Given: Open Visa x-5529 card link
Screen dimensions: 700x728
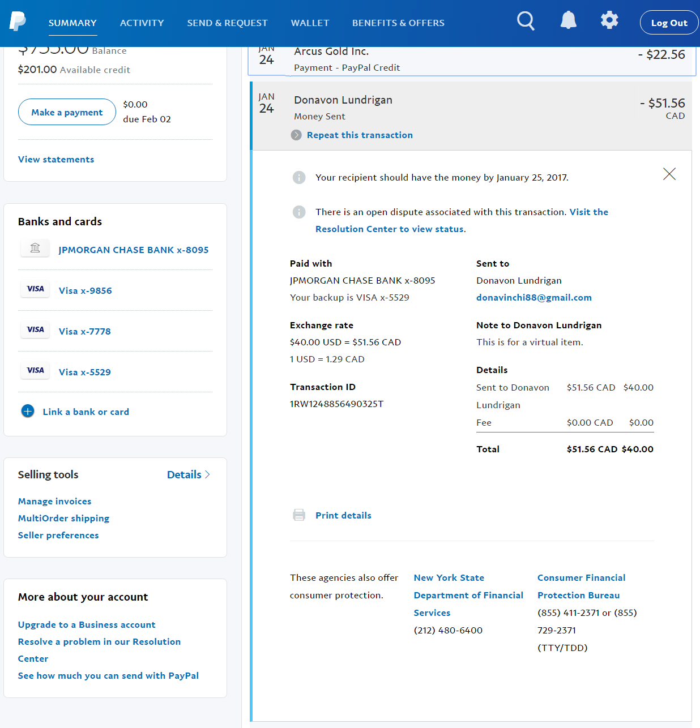Looking at the screenshot, I should coord(85,372).
